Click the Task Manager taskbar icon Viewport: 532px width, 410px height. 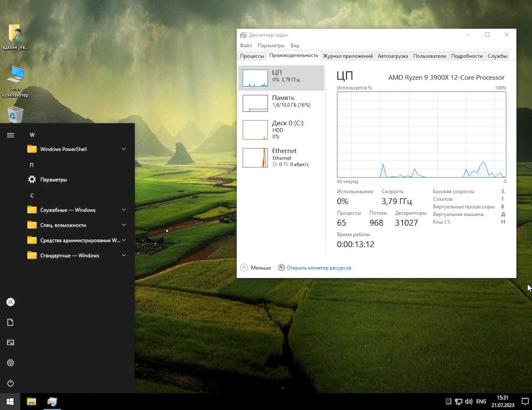coord(52,402)
